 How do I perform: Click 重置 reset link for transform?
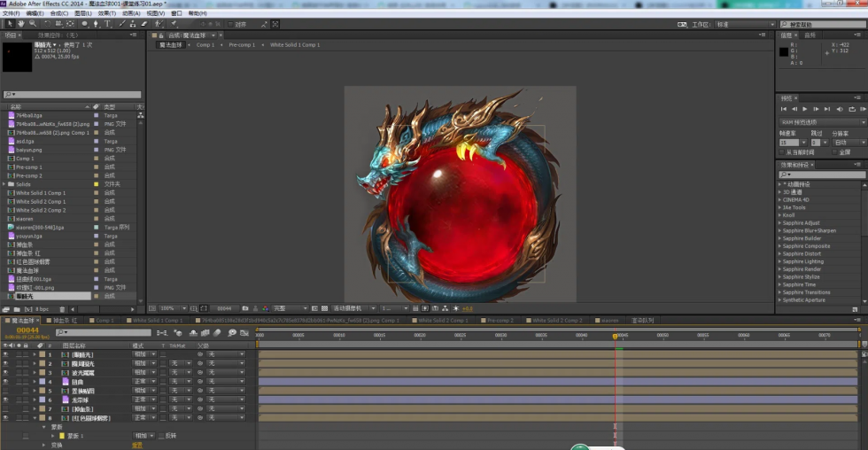pyautogui.click(x=137, y=445)
